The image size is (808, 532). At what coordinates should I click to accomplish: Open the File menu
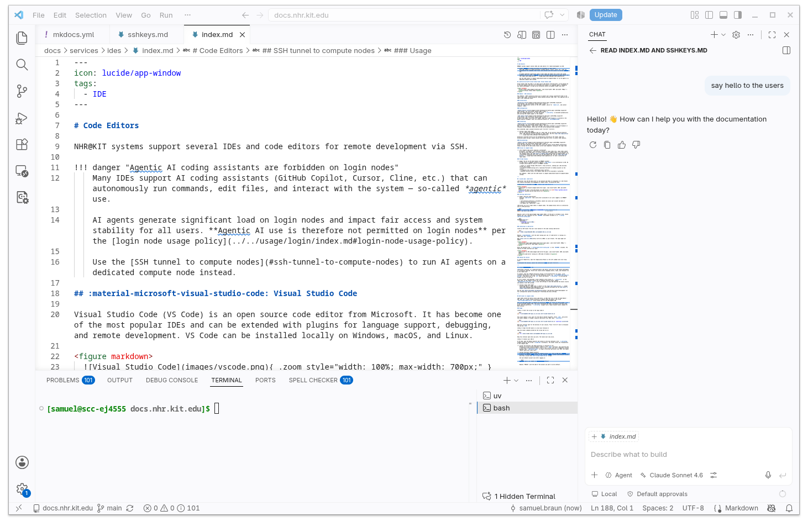coord(39,15)
